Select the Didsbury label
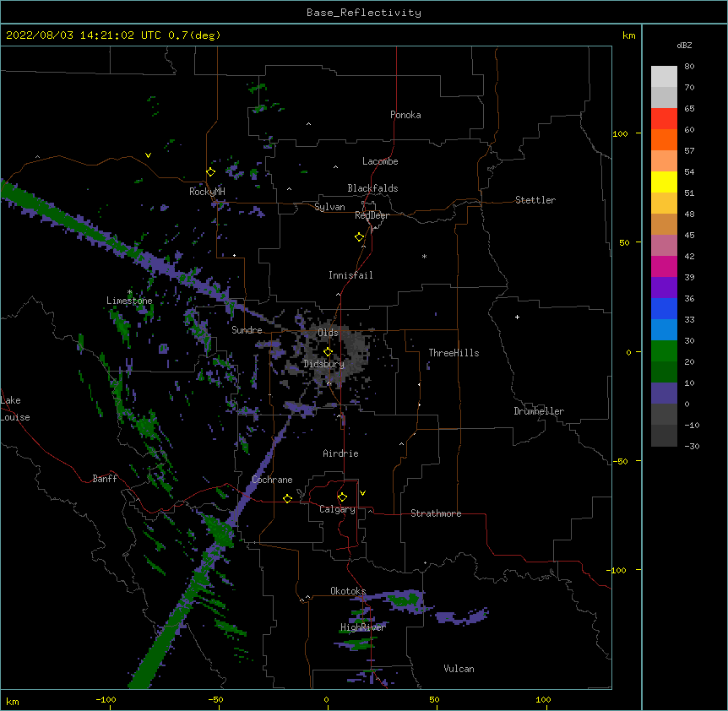Viewport: 728px width, 711px height. click(324, 364)
